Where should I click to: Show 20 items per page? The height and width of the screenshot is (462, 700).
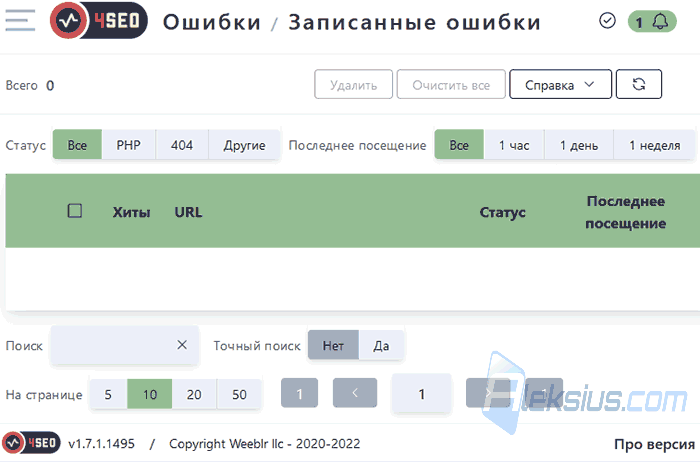click(x=194, y=394)
